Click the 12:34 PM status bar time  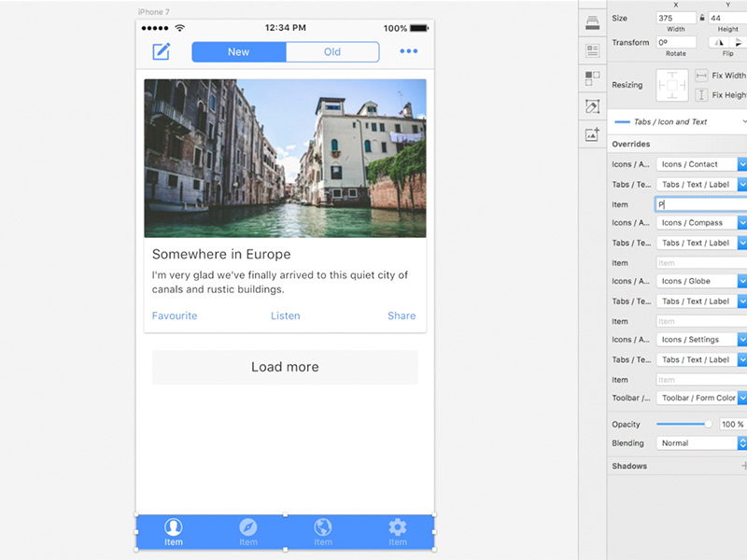(x=286, y=28)
